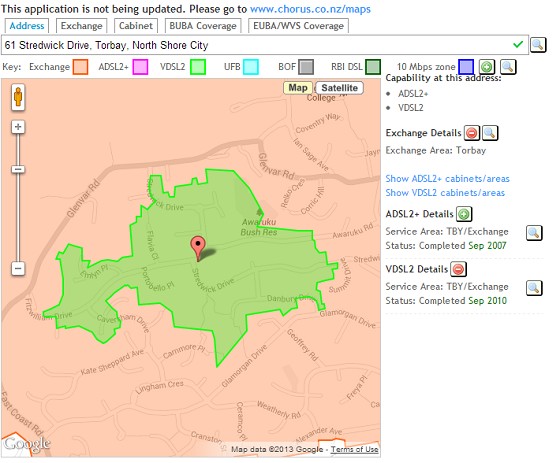Screen dimensions: 560x463
Task: Click the Street View pegman icon
Action: [18, 97]
